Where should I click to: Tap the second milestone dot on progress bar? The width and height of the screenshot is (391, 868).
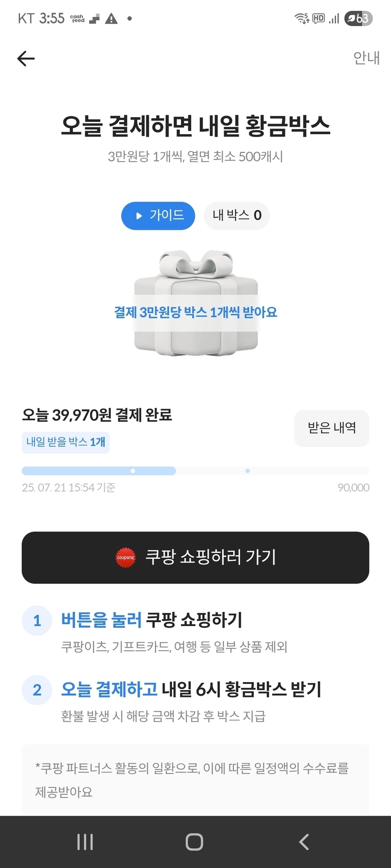(x=248, y=471)
